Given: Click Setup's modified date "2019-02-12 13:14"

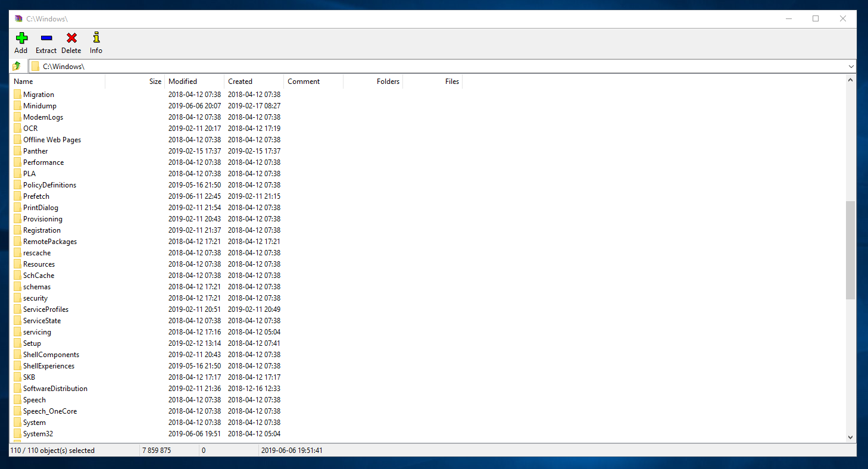Looking at the screenshot, I should (195, 343).
